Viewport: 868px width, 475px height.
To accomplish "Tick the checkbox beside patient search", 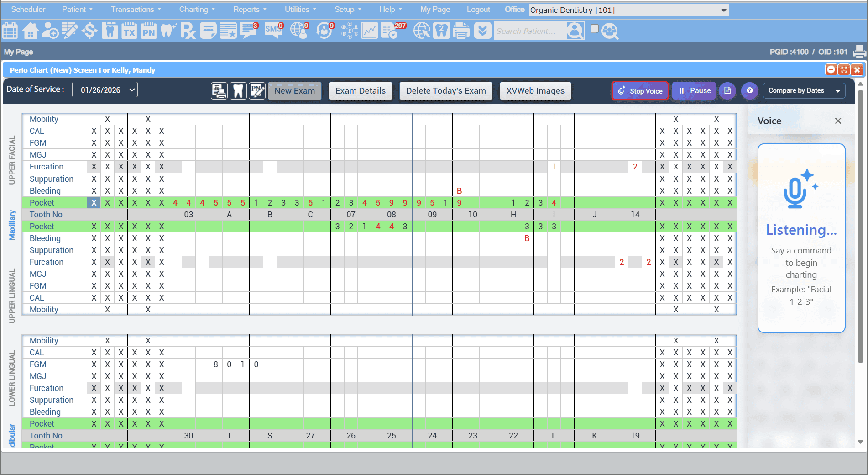I will [x=594, y=29].
